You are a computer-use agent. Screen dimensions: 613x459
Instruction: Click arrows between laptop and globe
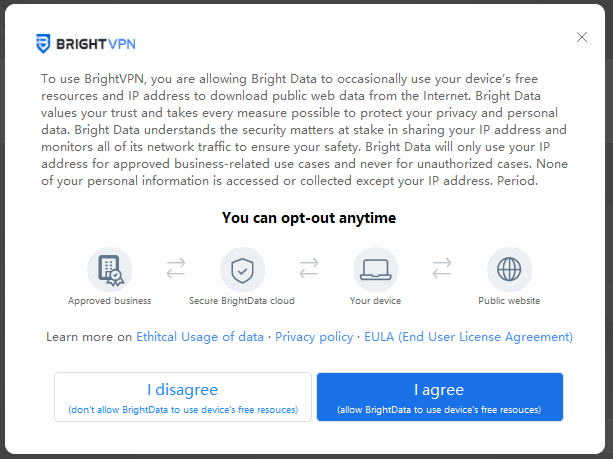[x=442, y=268]
